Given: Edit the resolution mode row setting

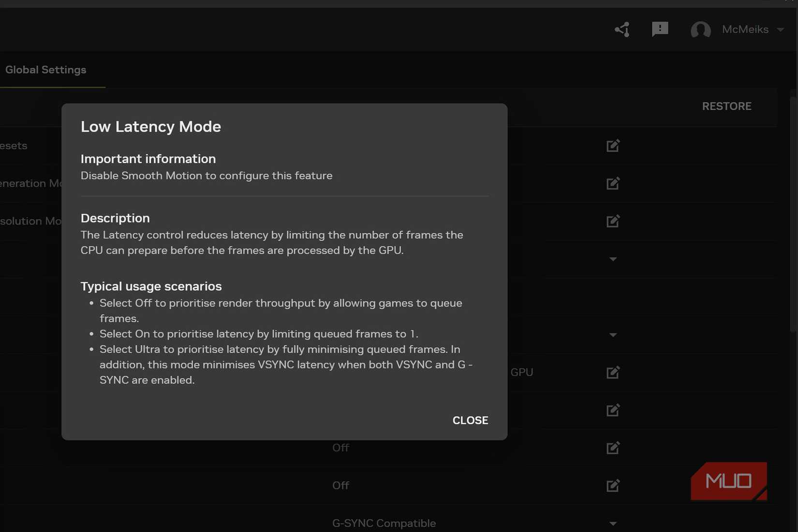Looking at the screenshot, I should coord(613,221).
